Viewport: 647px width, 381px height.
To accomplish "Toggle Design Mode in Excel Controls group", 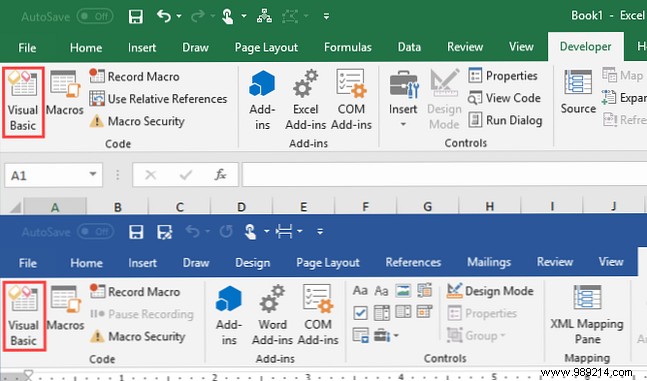I will pos(444,99).
